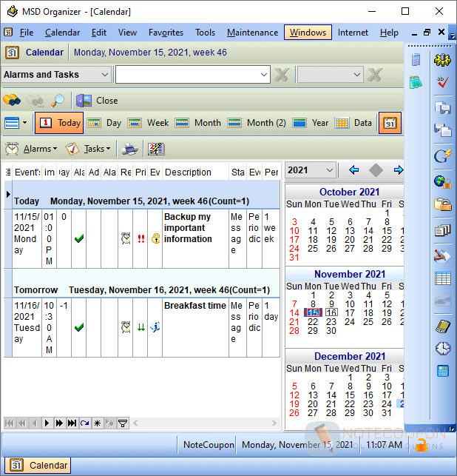The height and width of the screenshot is (476, 457).
Task: Click the globe with padlock icon
Action: 442,182
